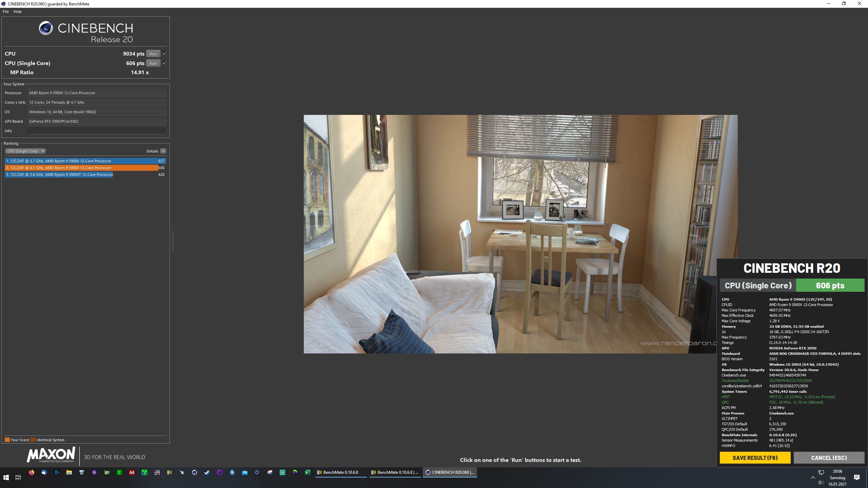Click the Cores x GHz field value

click(97, 102)
